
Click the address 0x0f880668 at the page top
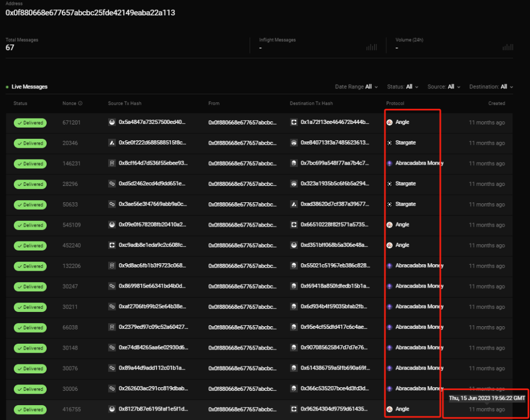pos(90,13)
